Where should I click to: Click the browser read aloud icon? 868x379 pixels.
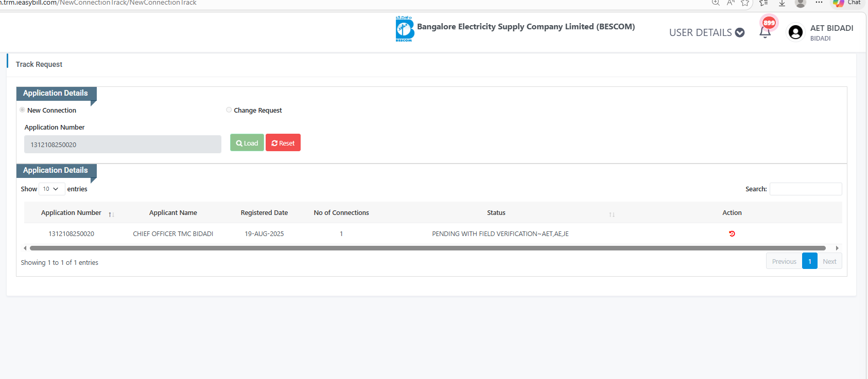[731, 3]
